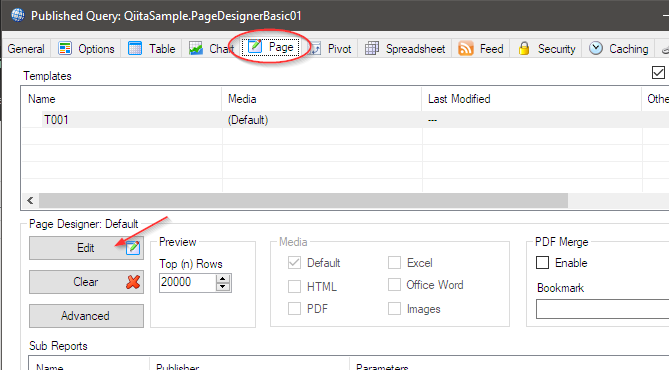The width and height of the screenshot is (669, 370).
Task: Click the (Default) media cell
Action: [x=247, y=120]
